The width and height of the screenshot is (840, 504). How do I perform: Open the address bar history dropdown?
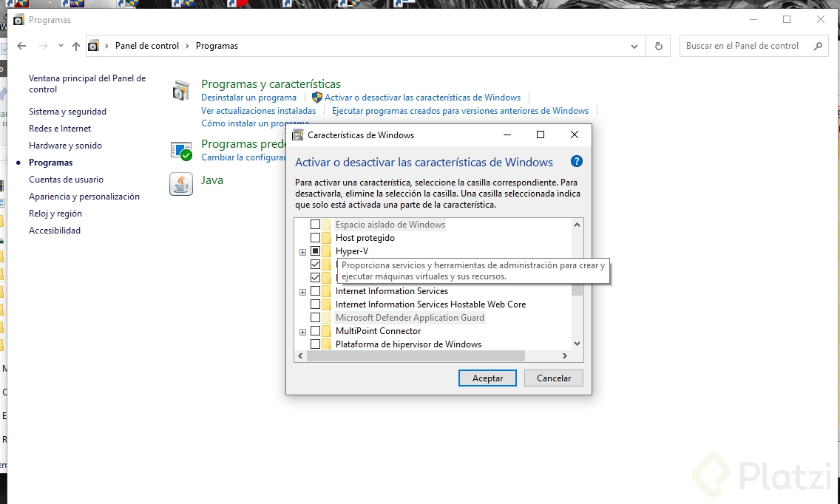[634, 46]
